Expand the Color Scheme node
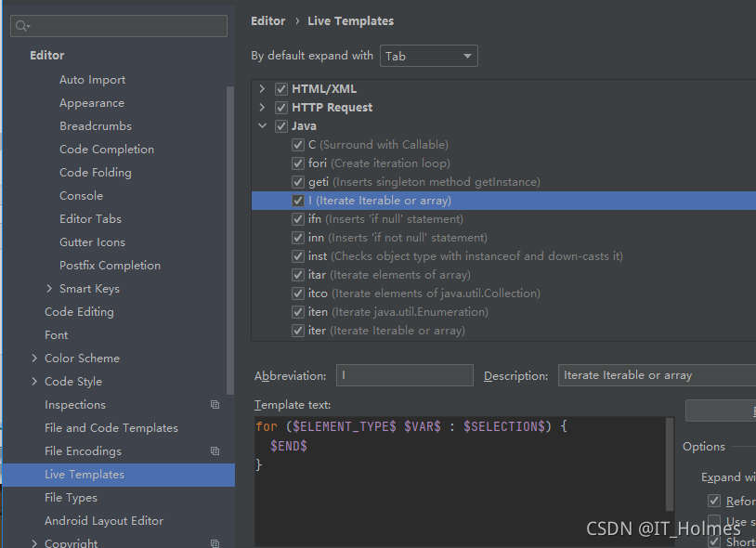This screenshot has height=548, width=756. click(x=34, y=359)
